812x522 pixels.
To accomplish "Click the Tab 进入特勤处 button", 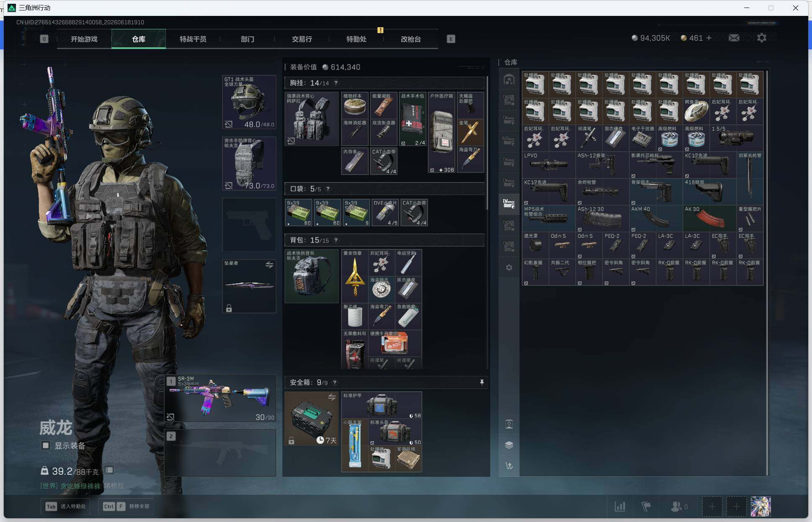I will coord(66,507).
